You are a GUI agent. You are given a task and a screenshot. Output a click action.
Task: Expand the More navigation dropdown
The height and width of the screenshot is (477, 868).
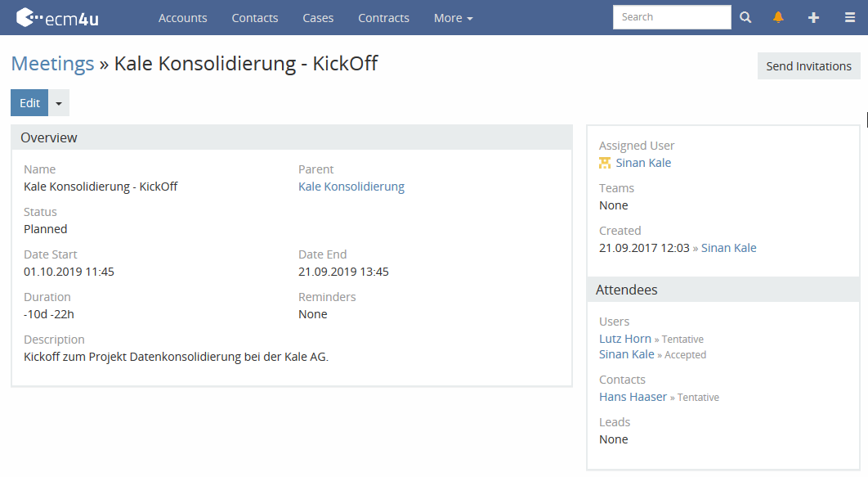click(x=453, y=17)
